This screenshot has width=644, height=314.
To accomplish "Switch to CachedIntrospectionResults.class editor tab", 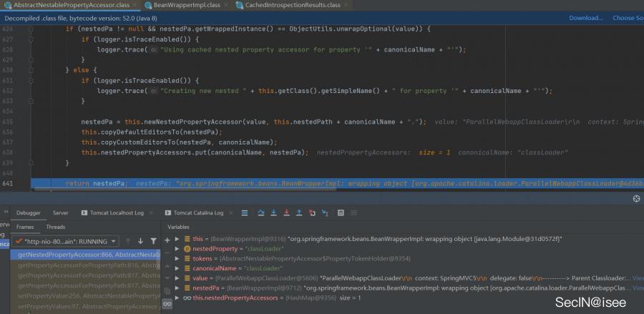I will pyautogui.click(x=293, y=5).
